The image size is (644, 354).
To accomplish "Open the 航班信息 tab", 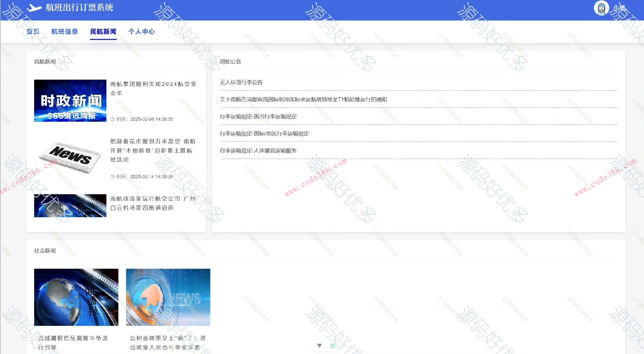I will (65, 32).
